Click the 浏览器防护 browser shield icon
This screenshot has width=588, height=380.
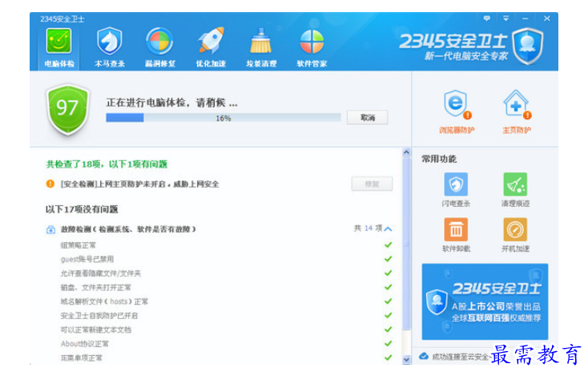point(457,105)
